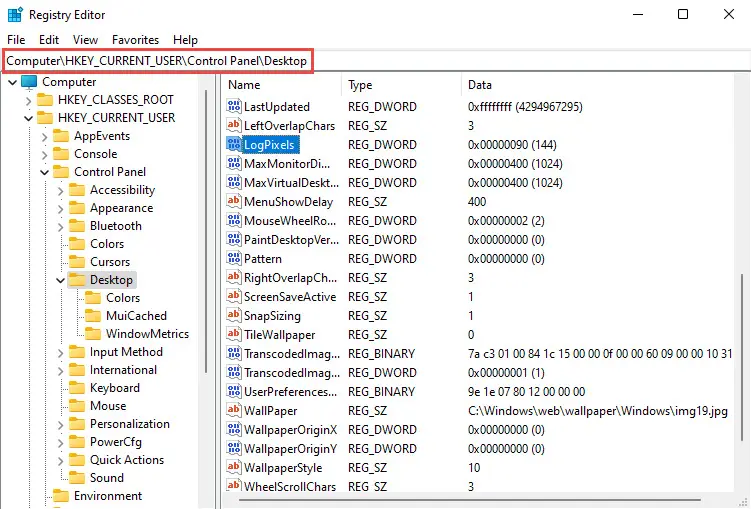Screen dimensions: 751x509
Task: Select the Bluetooth key in tree
Action: (x=116, y=226)
